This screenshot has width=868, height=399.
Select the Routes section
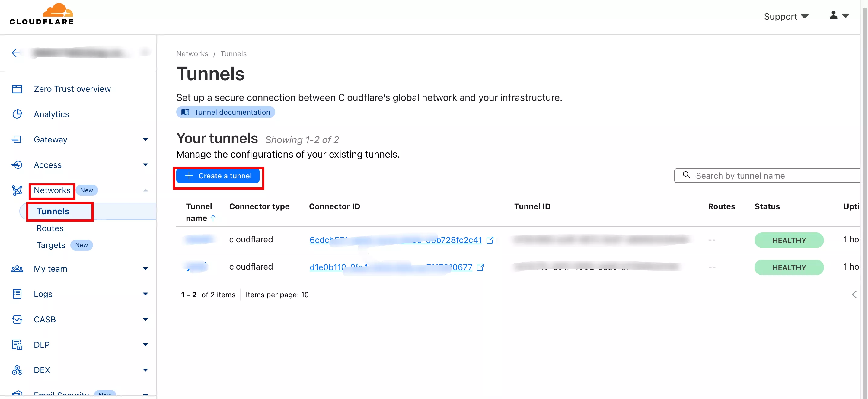49,228
